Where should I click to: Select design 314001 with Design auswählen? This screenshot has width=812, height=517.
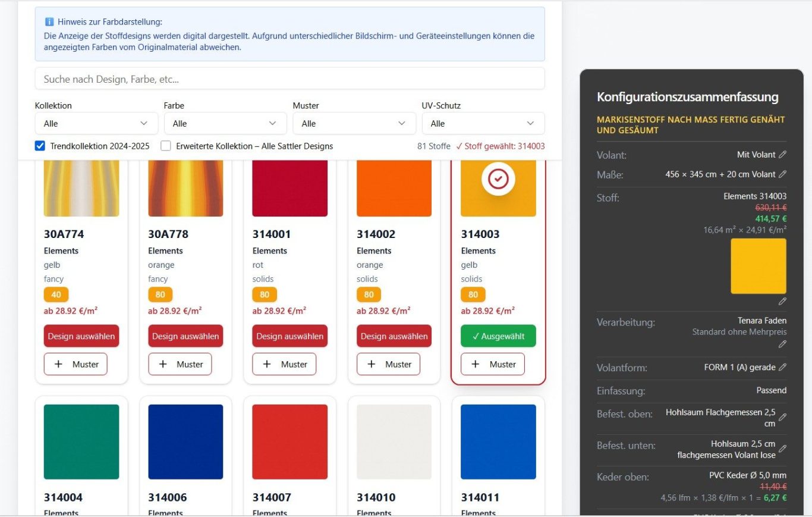coord(289,336)
